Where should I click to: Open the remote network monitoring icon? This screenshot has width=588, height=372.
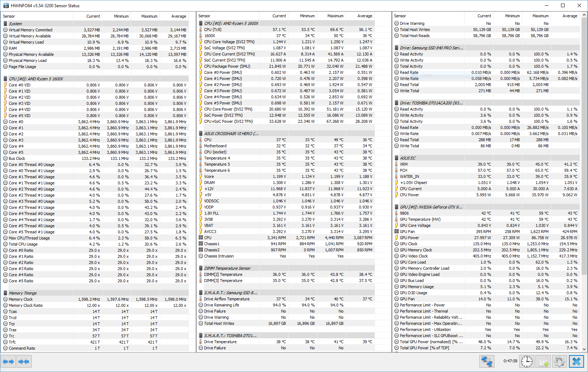coord(487,361)
